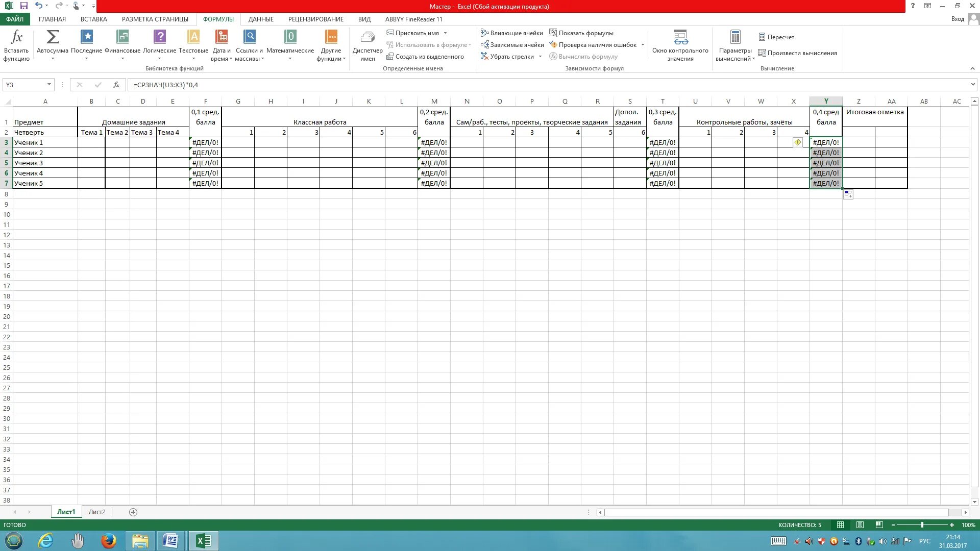Open Excel Help question mark
This screenshot has height=551, width=980.
tap(913, 6)
